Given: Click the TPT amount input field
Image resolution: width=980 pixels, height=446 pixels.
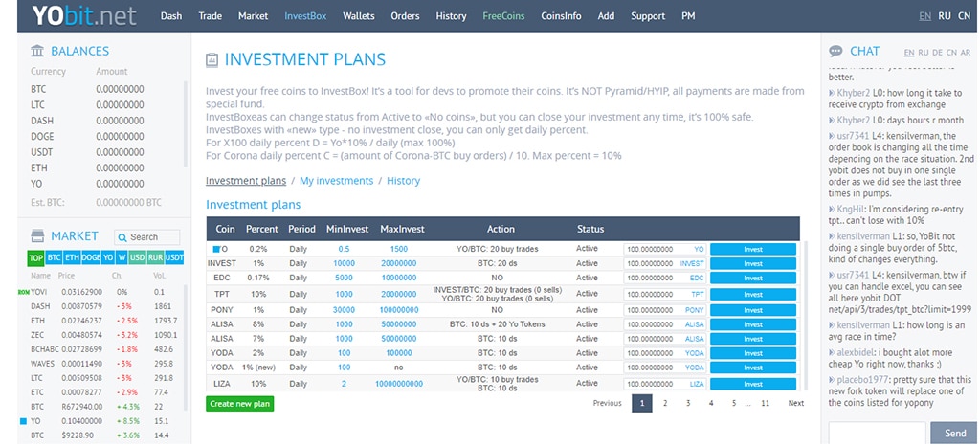Looking at the screenshot, I should [x=665, y=294].
